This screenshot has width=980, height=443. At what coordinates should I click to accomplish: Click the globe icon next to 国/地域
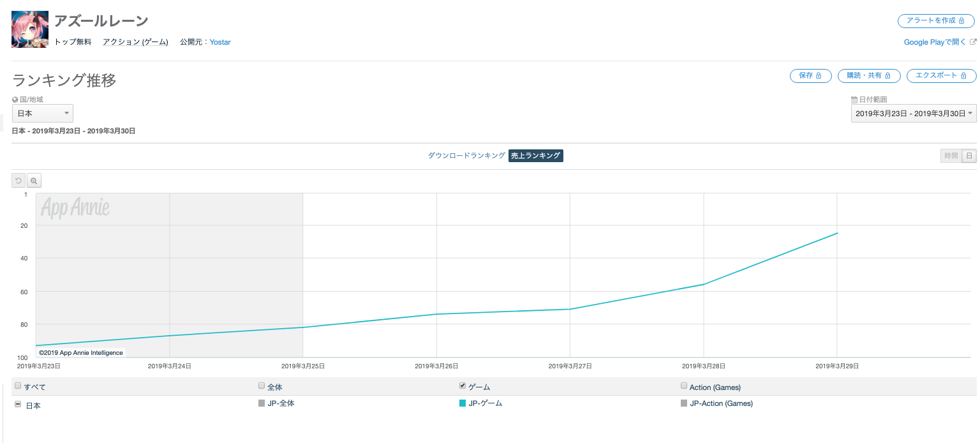click(15, 100)
